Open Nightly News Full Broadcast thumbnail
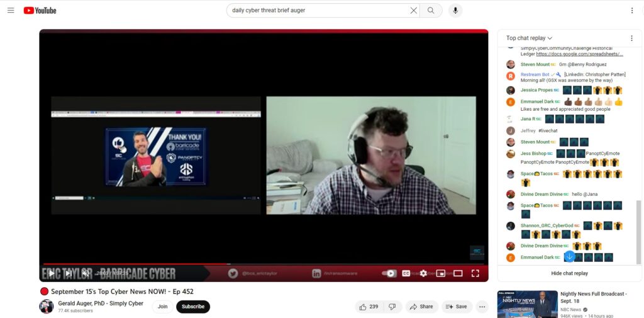Viewport: 644px width, 318px height. tap(528, 304)
